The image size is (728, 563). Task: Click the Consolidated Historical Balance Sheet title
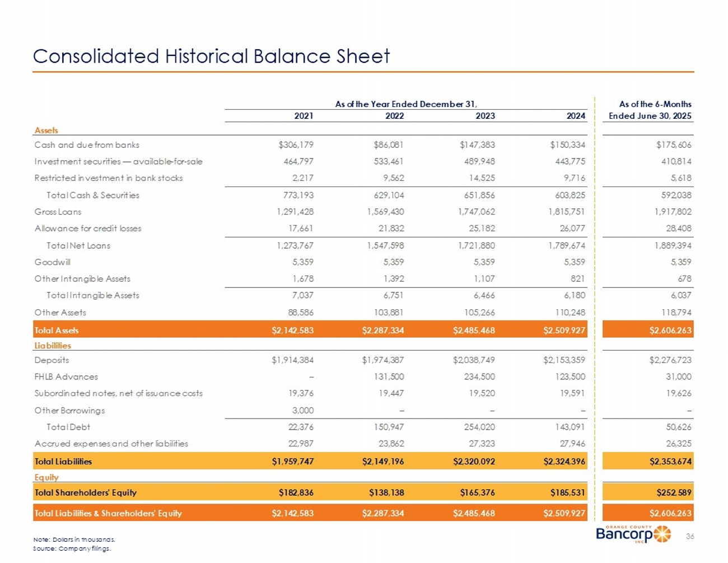point(211,57)
